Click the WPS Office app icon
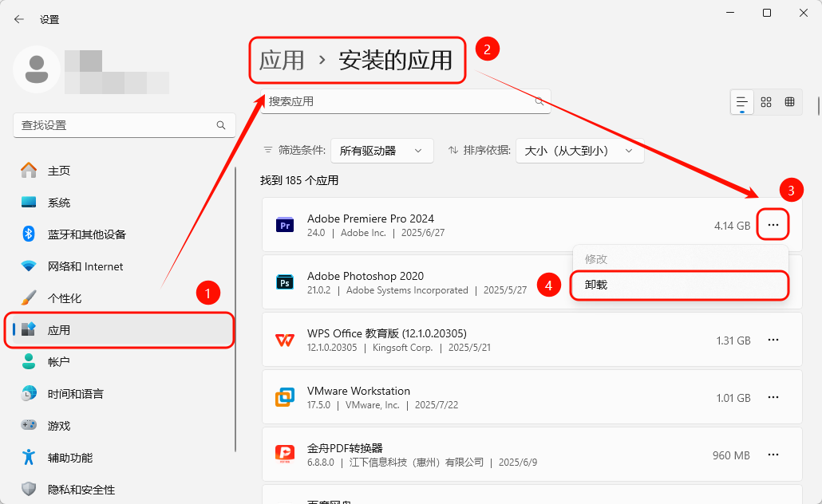 [x=285, y=340]
